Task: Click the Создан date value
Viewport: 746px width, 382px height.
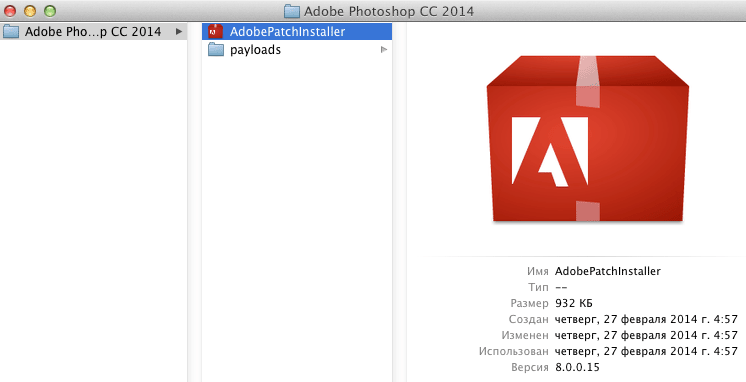Action: click(x=646, y=319)
